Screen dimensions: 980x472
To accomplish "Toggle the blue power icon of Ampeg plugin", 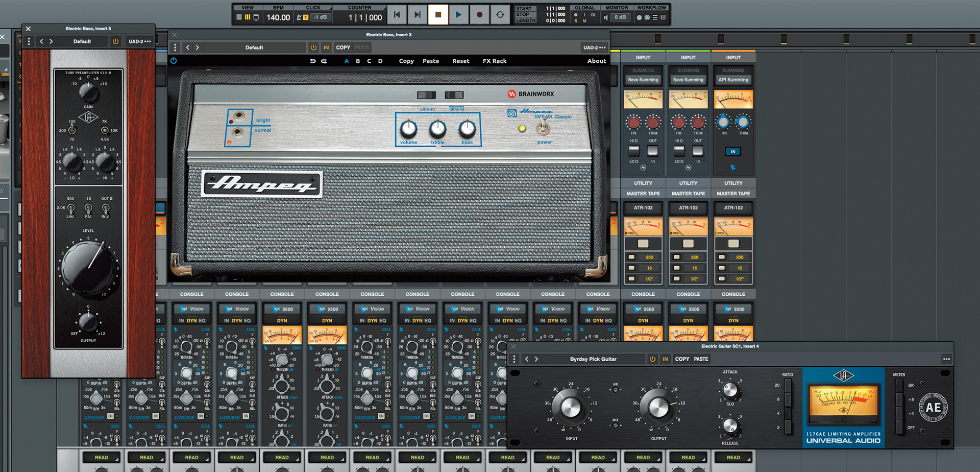I will tap(174, 61).
